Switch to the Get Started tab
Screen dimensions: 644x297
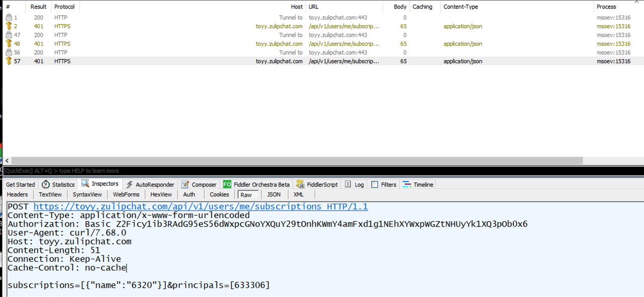point(21,184)
